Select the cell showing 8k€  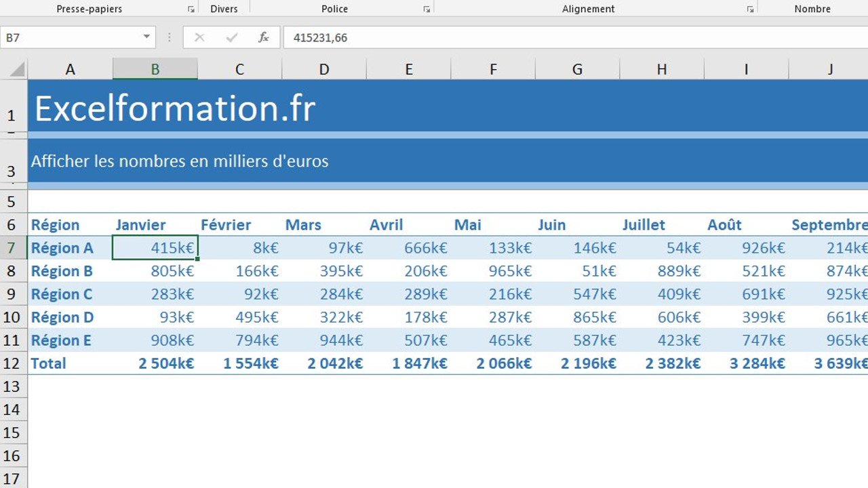pyautogui.click(x=239, y=248)
